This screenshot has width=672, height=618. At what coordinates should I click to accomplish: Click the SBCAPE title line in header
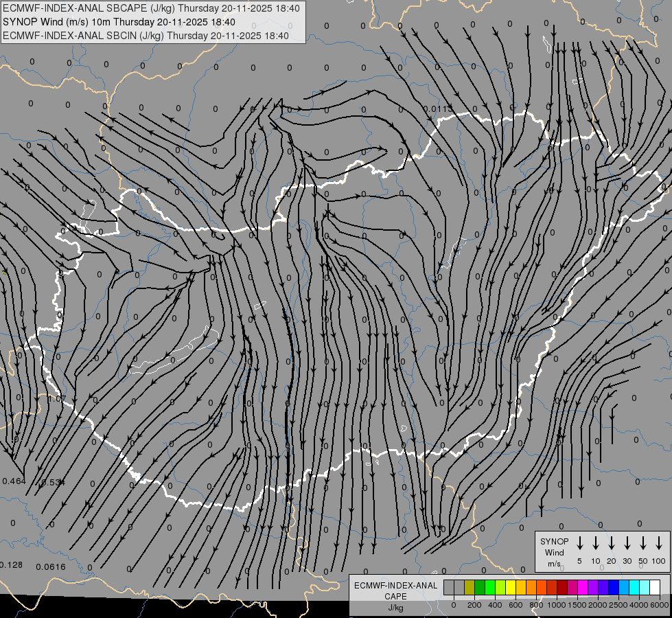coord(151,8)
